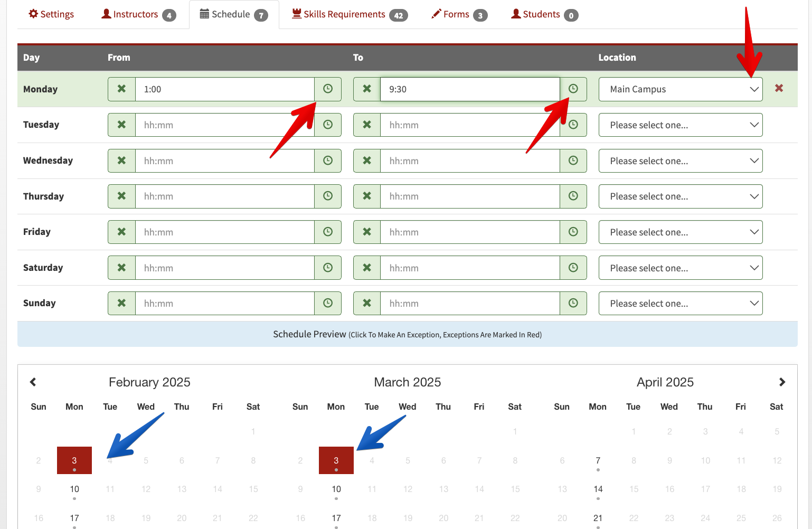Clear the Tuesday To time
The width and height of the screenshot is (812, 529).
(367, 125)
